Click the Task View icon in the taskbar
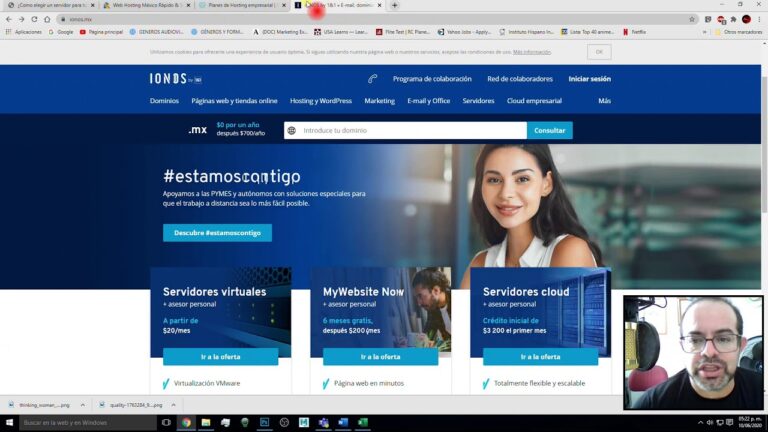This screenshot has height=432, width=768. 167,423
